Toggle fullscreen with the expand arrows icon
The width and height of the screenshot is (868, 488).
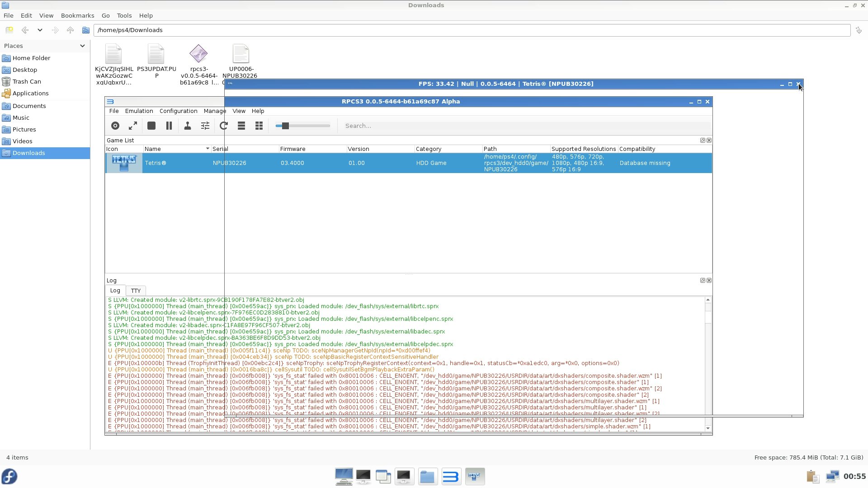(133, 126)
